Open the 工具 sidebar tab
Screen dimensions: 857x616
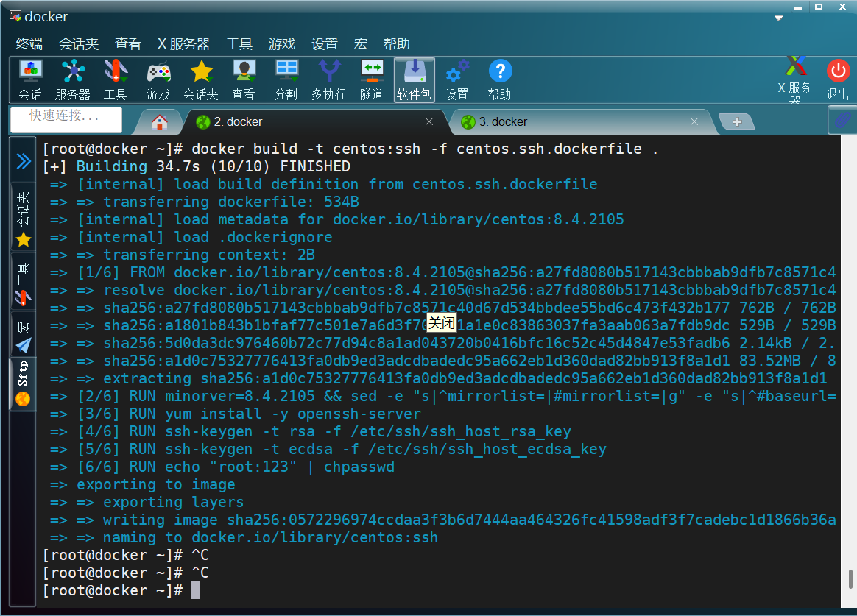24,283
